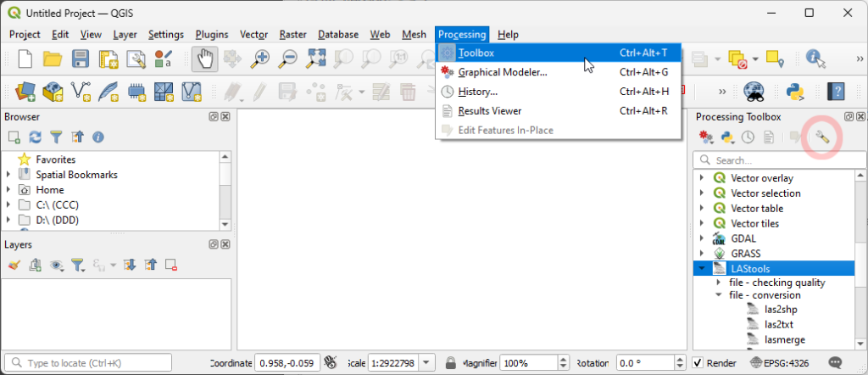
Task: Open Manage Map Themes eye dropdown
Action: pos(57,266)
